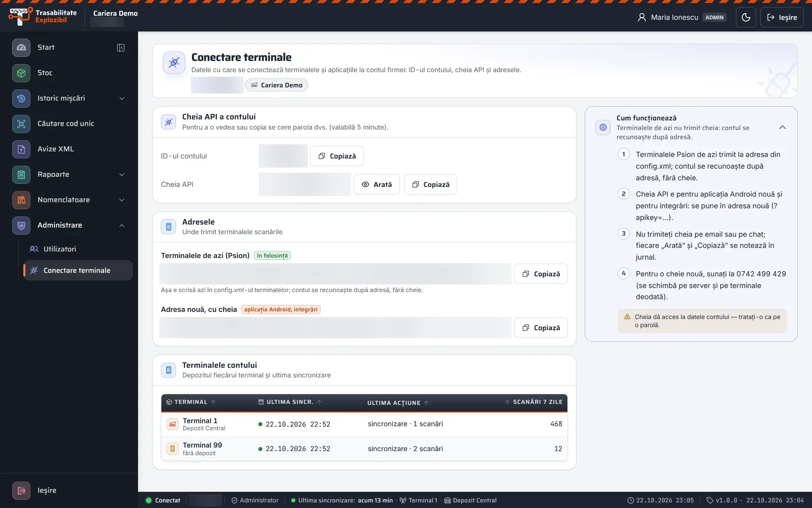The height and width of the screenshot is (508, 812).
Task: Open Căutare cod unic scan icon
Action: click(x=21, y=123)
